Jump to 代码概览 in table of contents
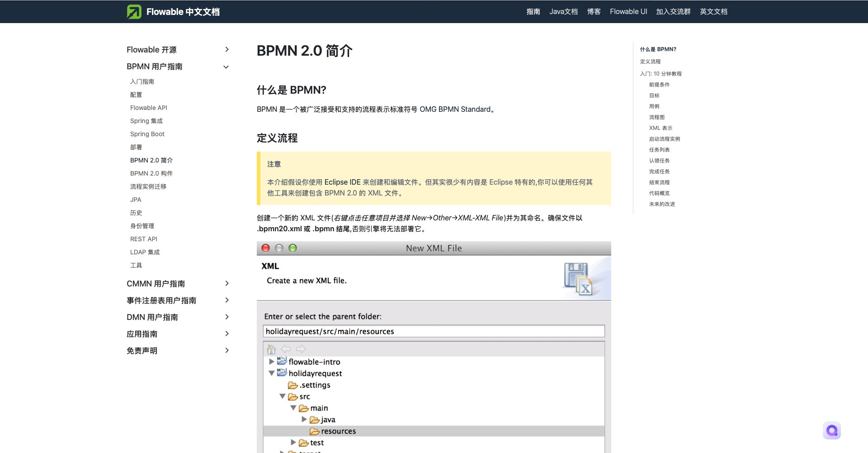The height and width of the screenshot is (453, 868). pos(660,193)
